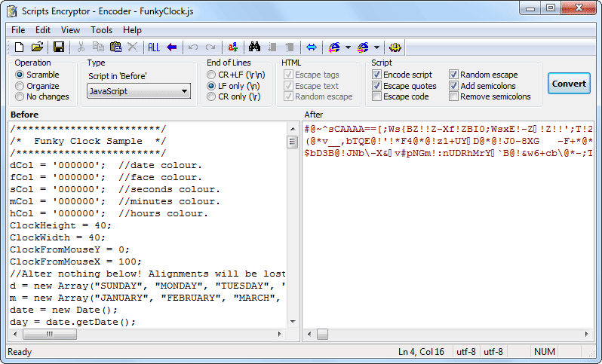Screen dimensions: 602x364
Task: Save the script with the floppy disk icon
Action: tap(58, 47)
